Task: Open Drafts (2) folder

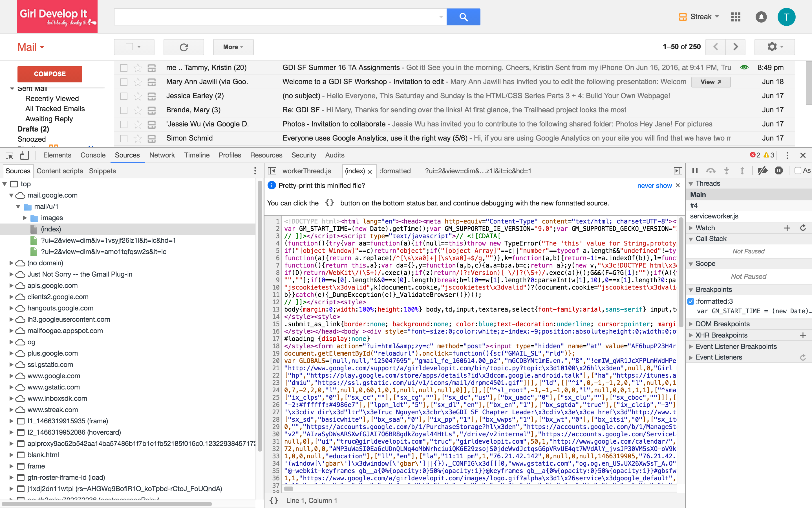Action: pyautogui.click(x=33, y=129)
